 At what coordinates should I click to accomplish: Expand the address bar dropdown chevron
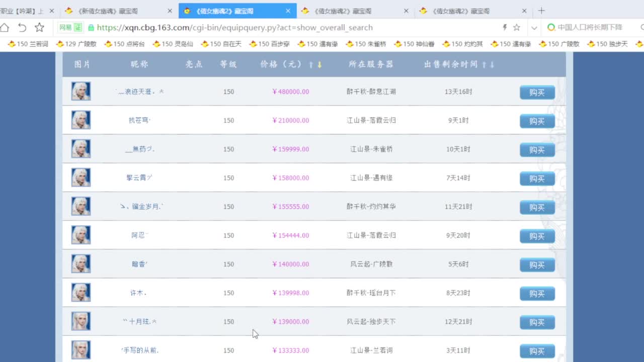pos(534,28)
